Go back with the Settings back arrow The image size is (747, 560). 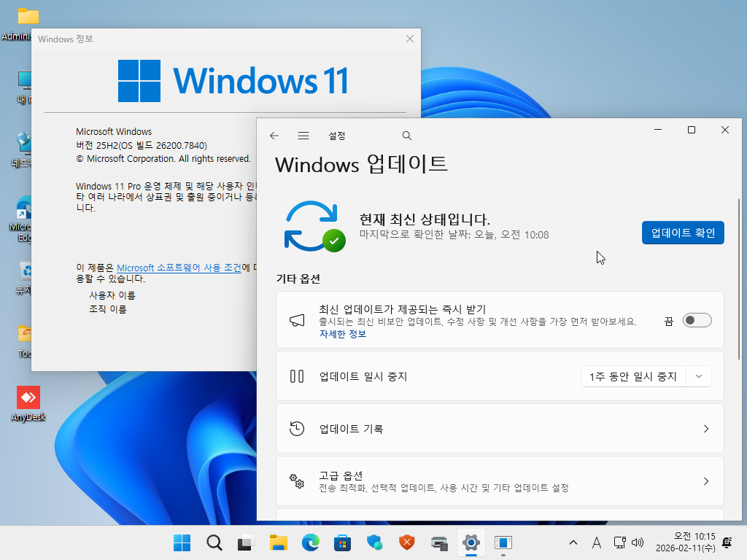[x=274, y=136]
